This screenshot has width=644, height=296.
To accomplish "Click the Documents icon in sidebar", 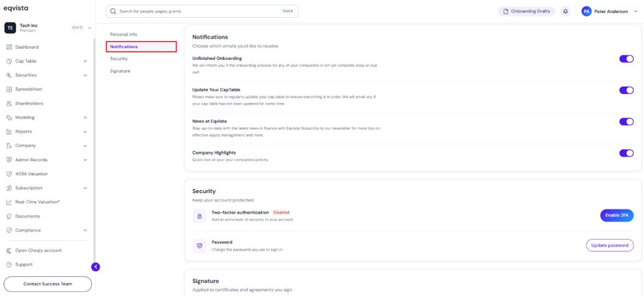I will 9,216.
